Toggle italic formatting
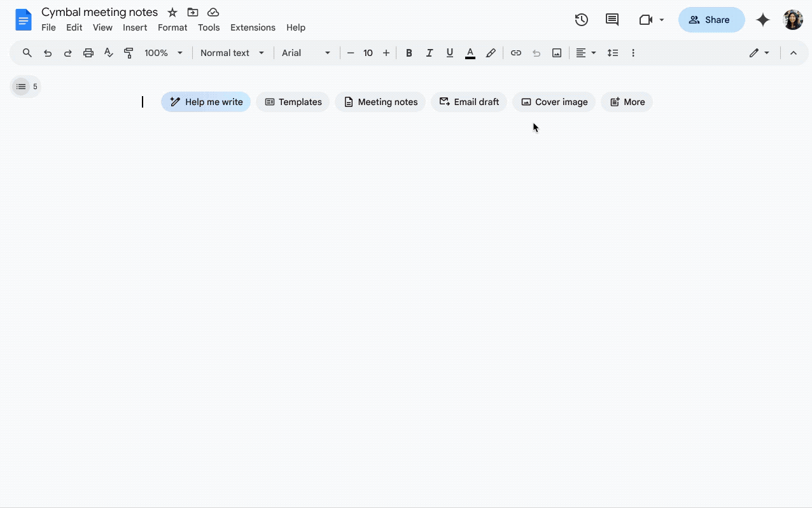The width and height of the screenshot is (812, 508). 430,53
